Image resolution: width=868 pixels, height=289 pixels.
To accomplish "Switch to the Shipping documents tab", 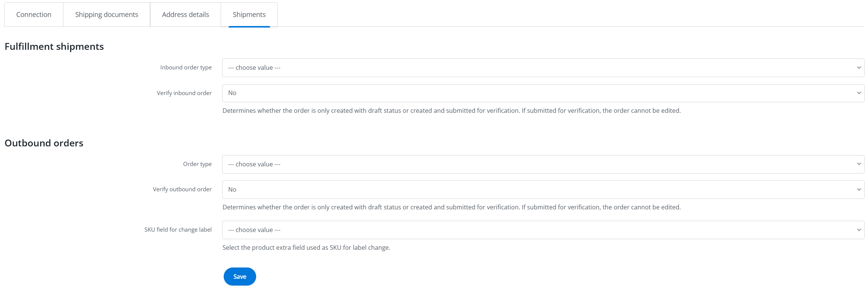I will pyautogui.click(x=106, y=15).
